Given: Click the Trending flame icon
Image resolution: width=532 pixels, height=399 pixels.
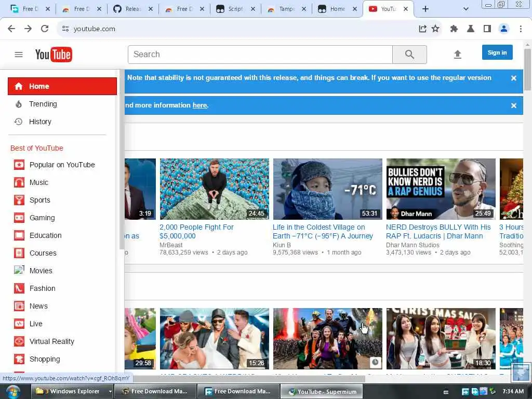Looking at the screenshot, I should pos(19,104).
